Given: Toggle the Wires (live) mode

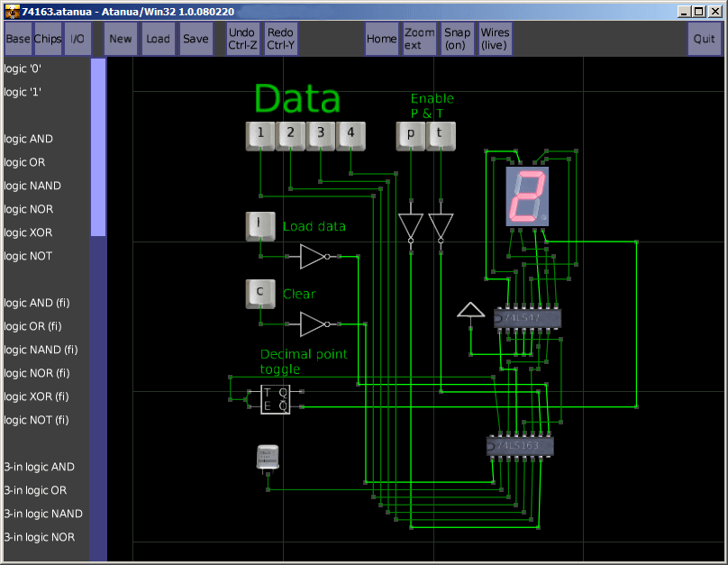Looking at the screenshot, I should tap(495, 39).
